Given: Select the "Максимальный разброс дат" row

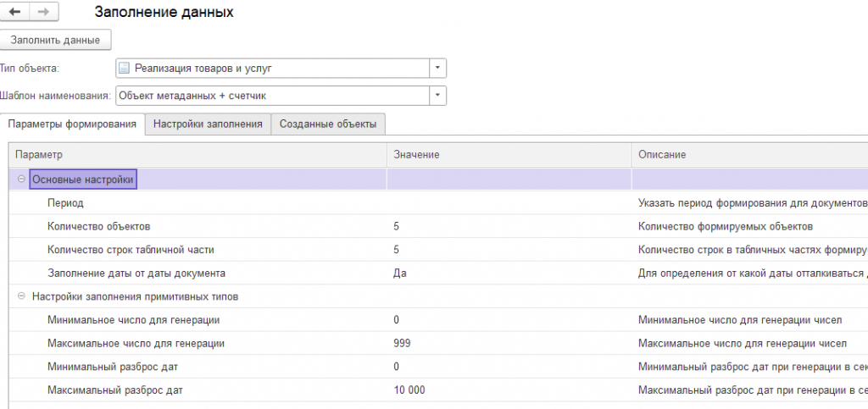Looking at the screenshot, I should 116,390.
